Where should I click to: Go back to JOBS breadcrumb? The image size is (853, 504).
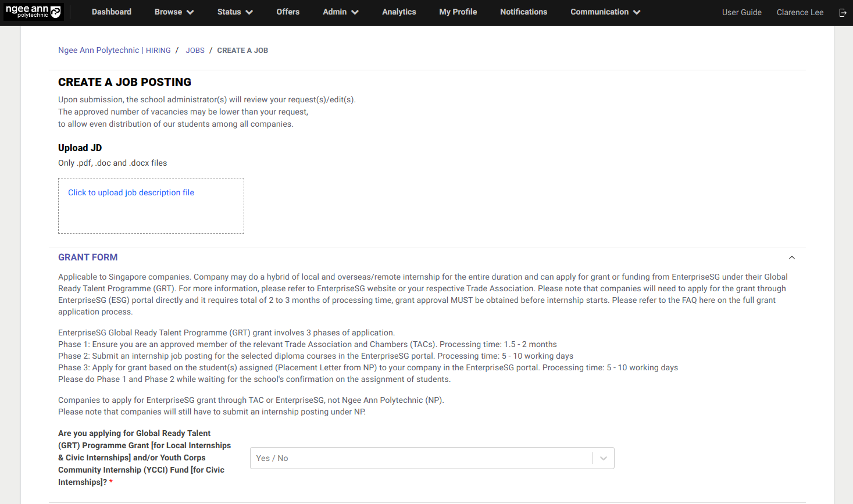[195, 51]
